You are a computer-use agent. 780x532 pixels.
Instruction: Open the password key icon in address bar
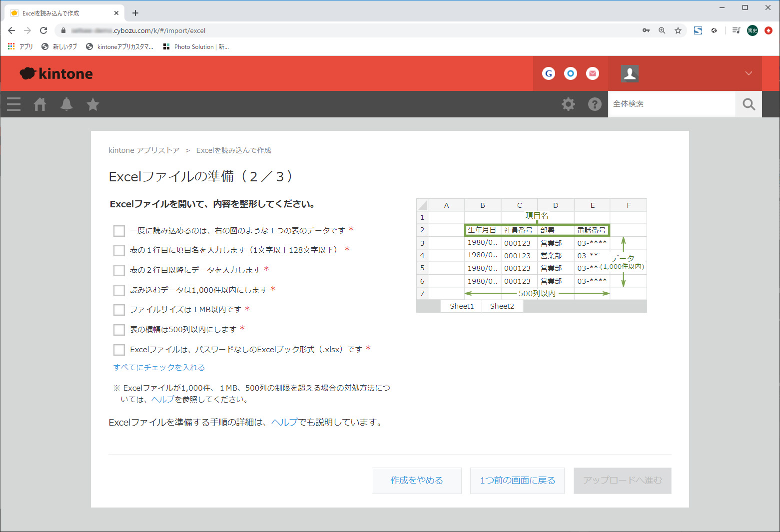click(x=646, y=30)
